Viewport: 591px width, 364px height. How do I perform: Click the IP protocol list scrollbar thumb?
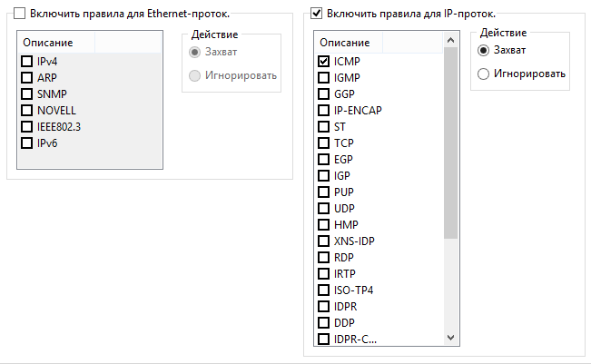[x=450, y=143]
